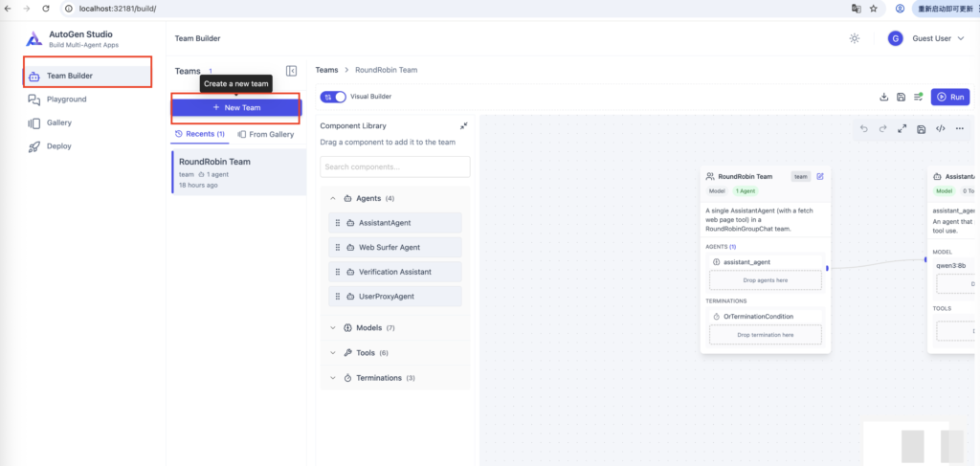Screen dimensions: 980x466
Task: Open the JSON code view icon
Action: [x=940, y=128]
